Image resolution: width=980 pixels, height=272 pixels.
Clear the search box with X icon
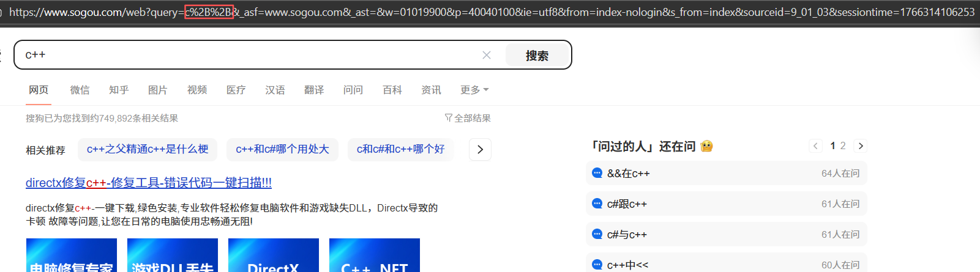487,55
